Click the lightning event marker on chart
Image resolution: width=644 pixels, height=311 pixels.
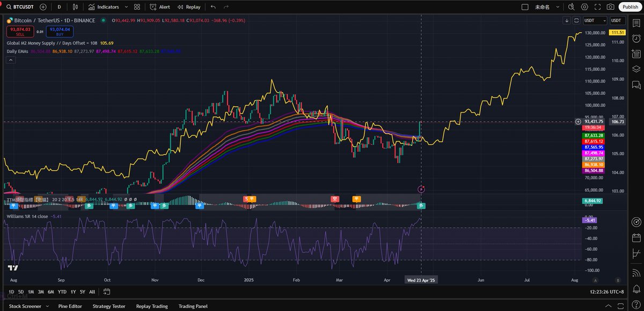click(x=421, y=189)
